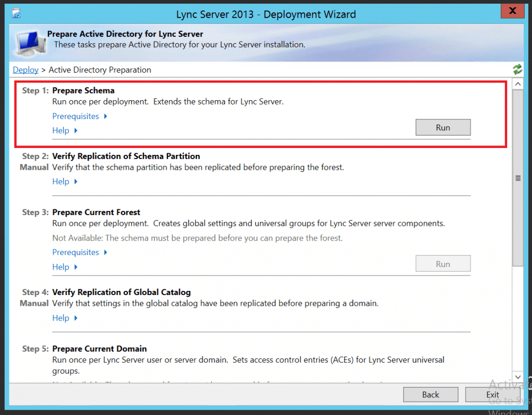532x415 pixels.
Task: Click the Step 5 Prepare Current Domain title
Action: click(x=99, y=349)
